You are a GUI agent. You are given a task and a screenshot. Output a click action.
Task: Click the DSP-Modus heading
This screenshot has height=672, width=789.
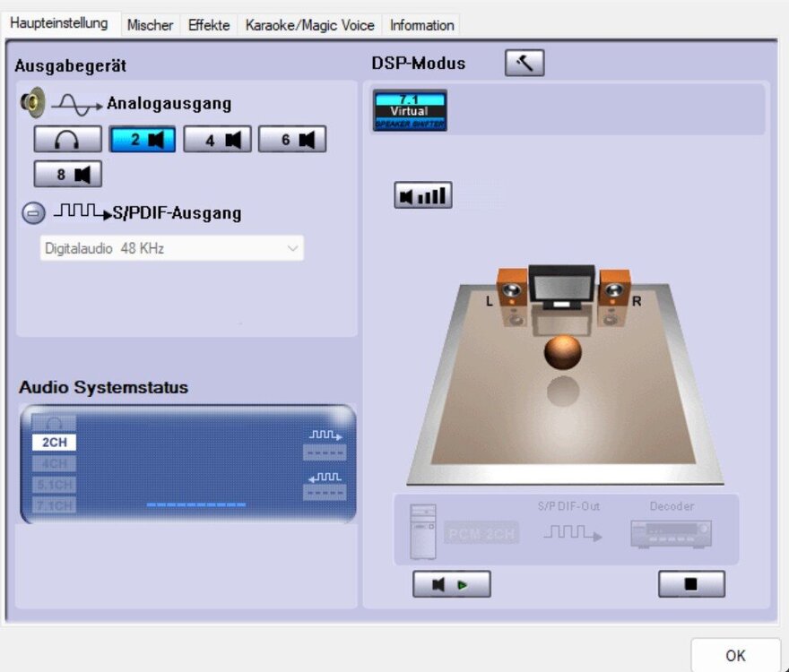coord(418,64)
